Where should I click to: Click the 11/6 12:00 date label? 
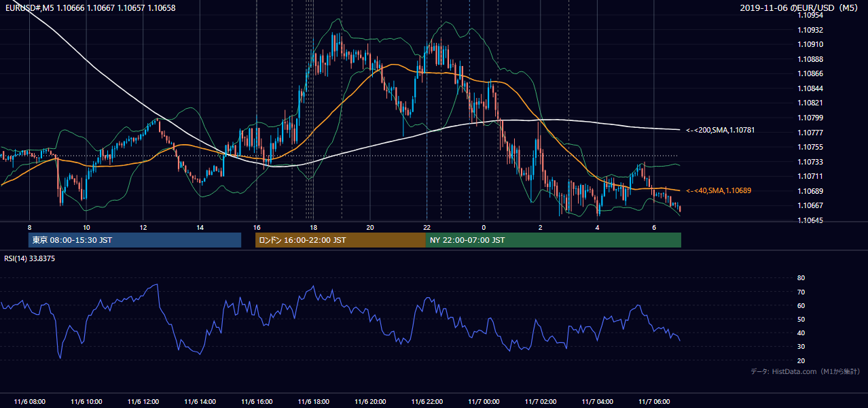tap(143, 402)
